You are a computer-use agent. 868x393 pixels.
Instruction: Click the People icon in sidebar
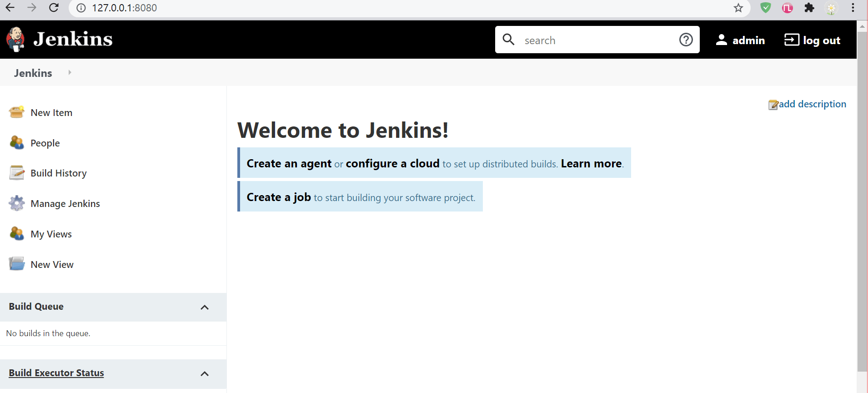(17, 143)
